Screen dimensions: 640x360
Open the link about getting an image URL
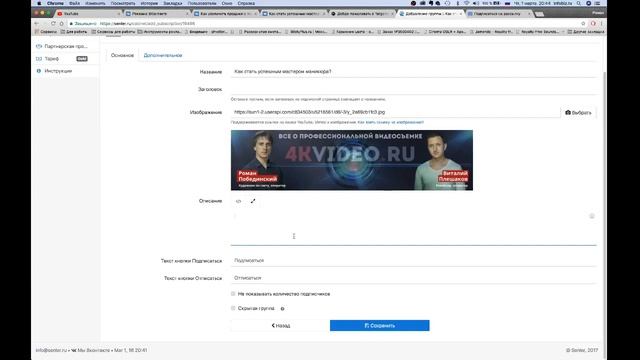tap(391, 122)
